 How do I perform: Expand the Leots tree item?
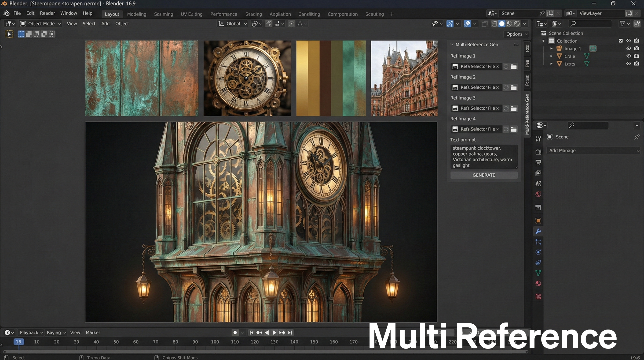pos(551,64)
